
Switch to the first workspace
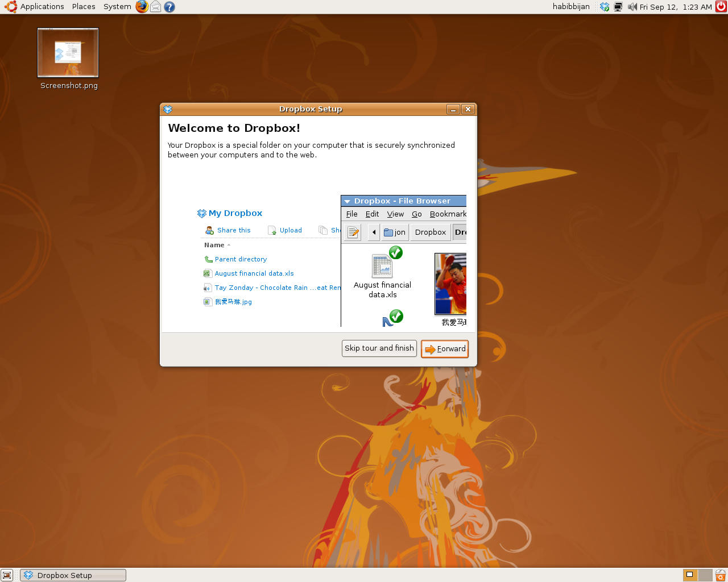pyautogui.click(x=690, y=575)
